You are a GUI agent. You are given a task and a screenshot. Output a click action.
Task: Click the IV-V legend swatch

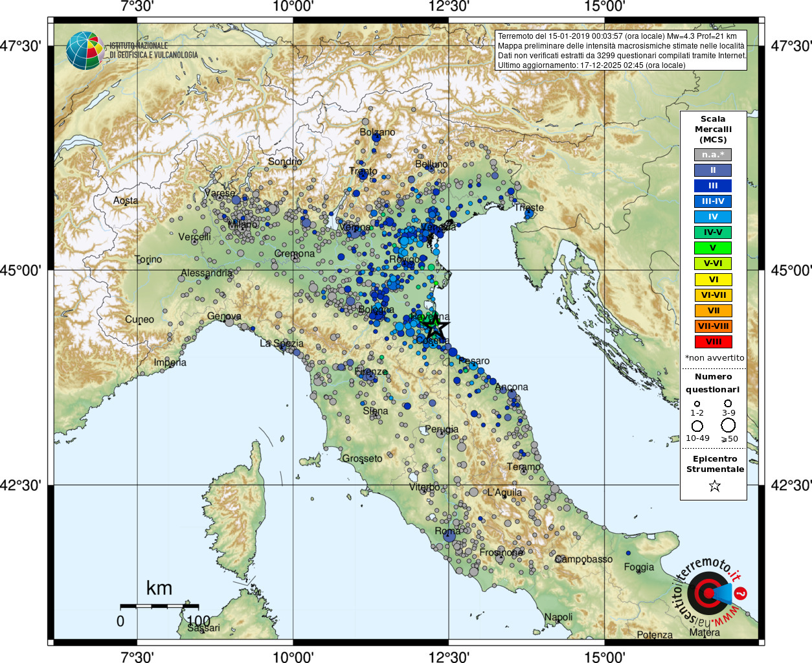(713, 232)
